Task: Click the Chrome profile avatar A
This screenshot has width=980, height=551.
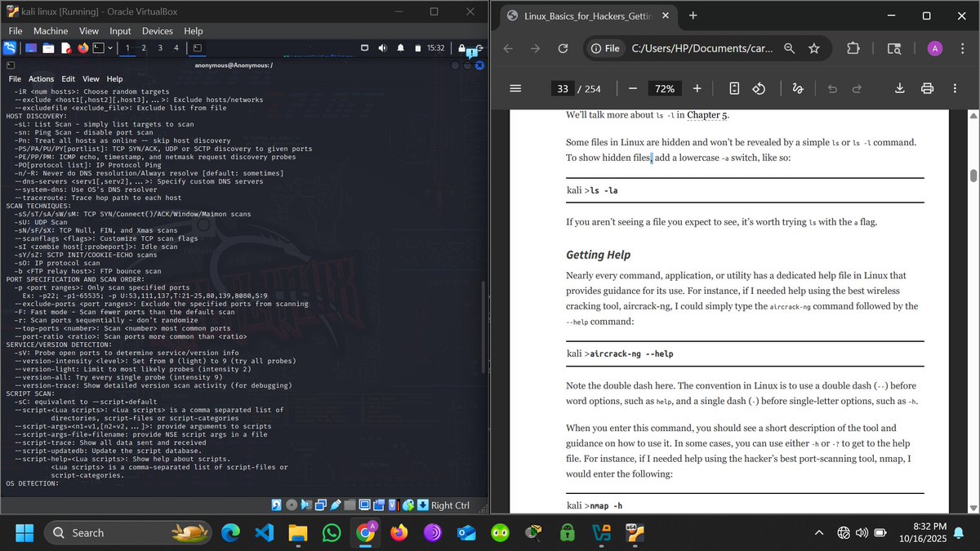Action: (x=935, y=49)
